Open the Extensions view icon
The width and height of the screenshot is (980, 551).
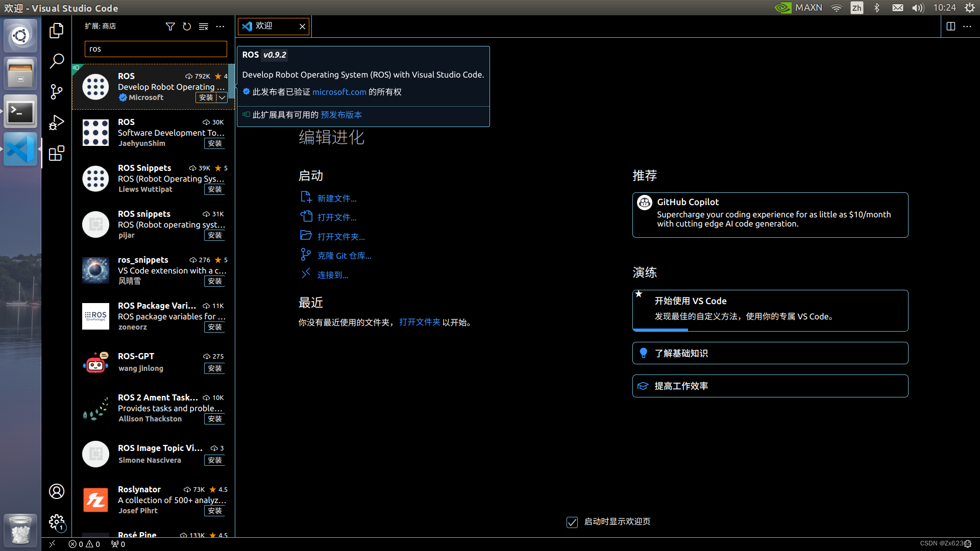point(57,153)
